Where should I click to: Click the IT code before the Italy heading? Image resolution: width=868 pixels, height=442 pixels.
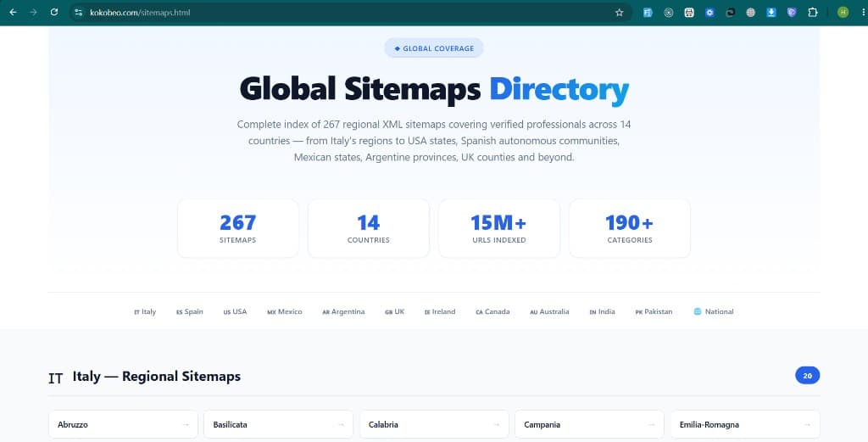[55, 378]
